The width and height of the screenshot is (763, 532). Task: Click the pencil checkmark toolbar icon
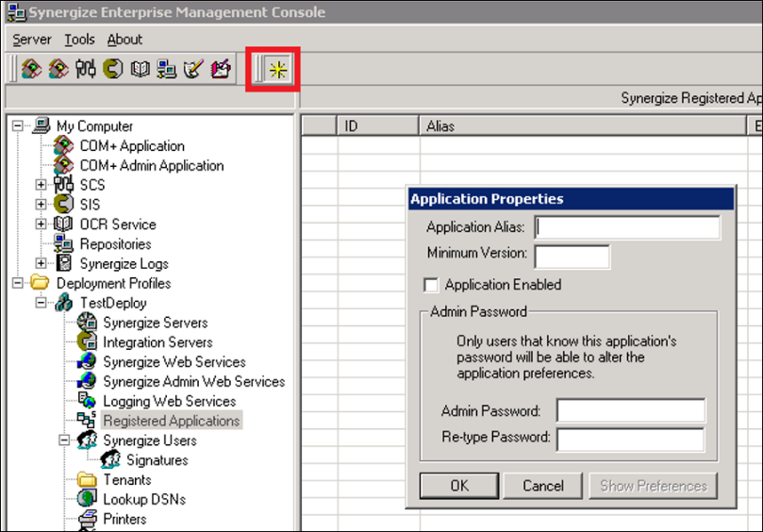click(193, 69)
